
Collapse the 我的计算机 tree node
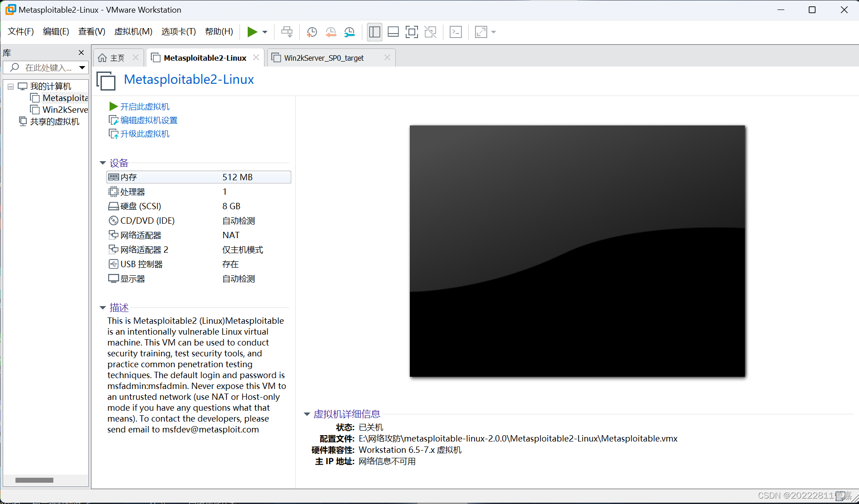pyautogui.click(x=10, y=86)
